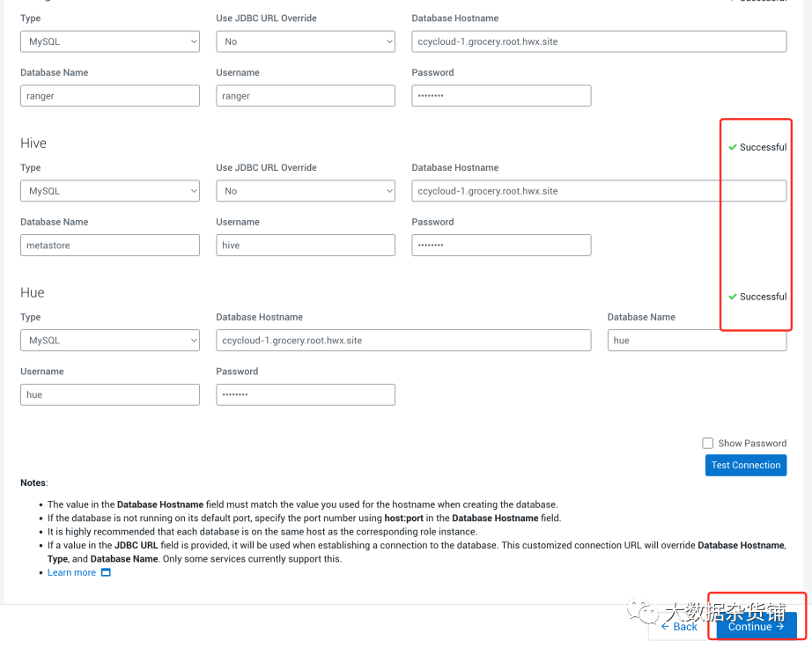Edit the Hive Database Hostname field
This screenshot has height=648, width=812.
(x=599, y=191)
